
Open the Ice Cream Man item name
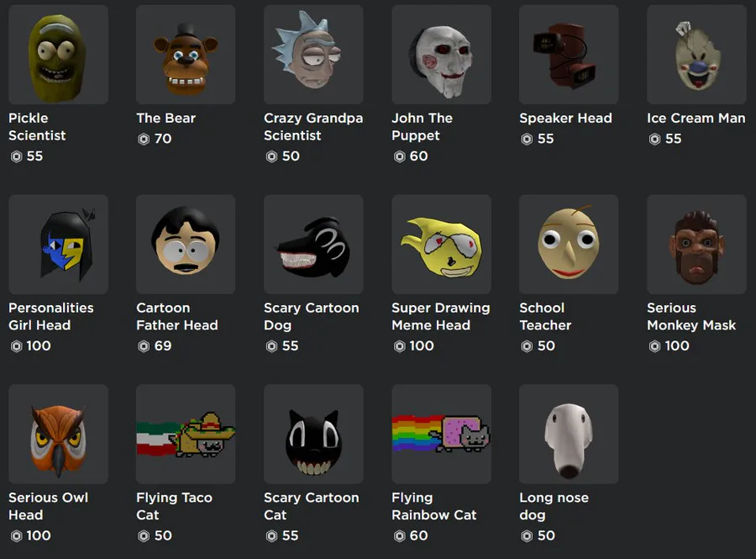(696, 119)
